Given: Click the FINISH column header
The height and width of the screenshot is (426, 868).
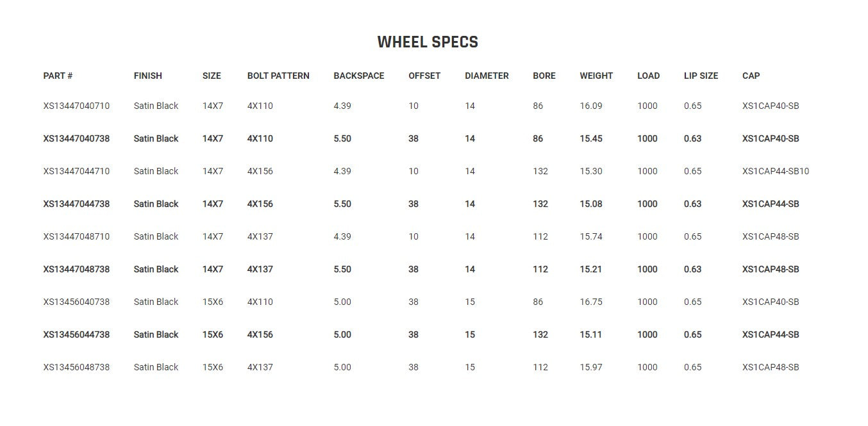Looking at the screenshot, I should tap(147, 76).
